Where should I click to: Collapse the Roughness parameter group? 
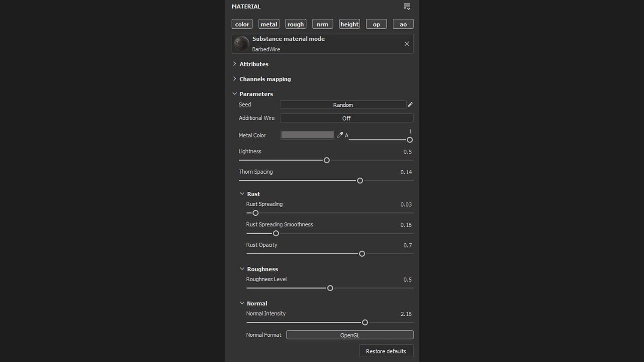coord(242,269)
